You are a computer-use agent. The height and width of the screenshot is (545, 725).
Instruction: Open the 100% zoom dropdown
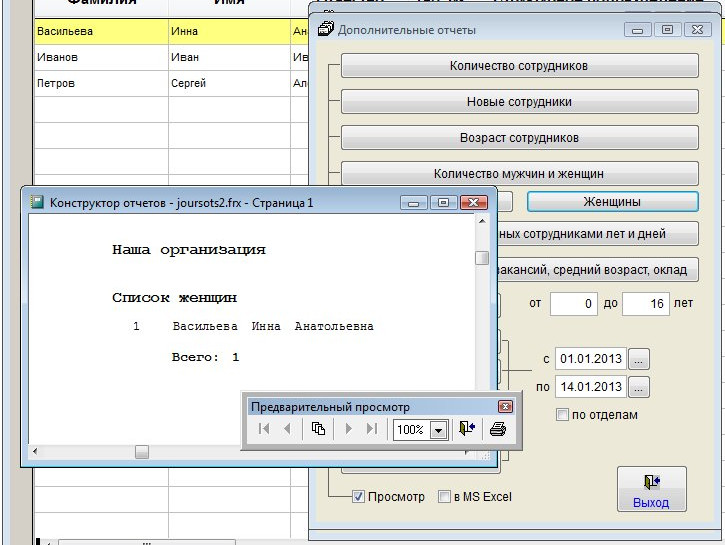point(437,430)
